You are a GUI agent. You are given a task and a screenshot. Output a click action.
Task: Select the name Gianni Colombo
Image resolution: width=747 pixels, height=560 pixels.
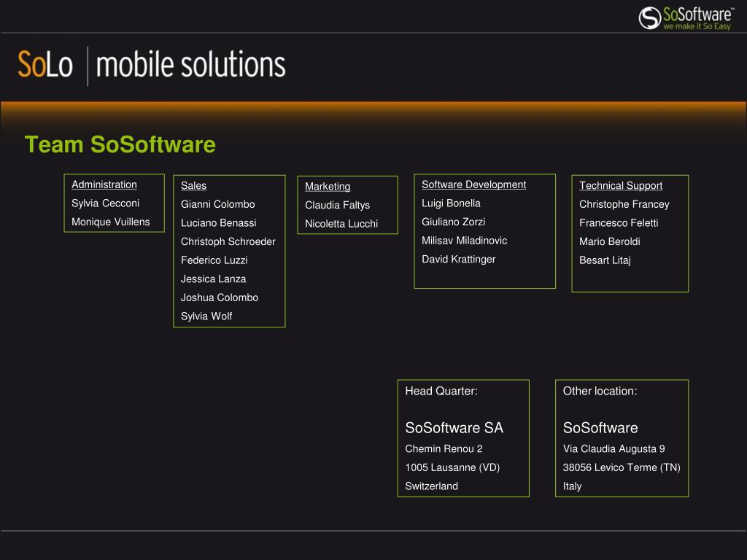pos(217,204)
